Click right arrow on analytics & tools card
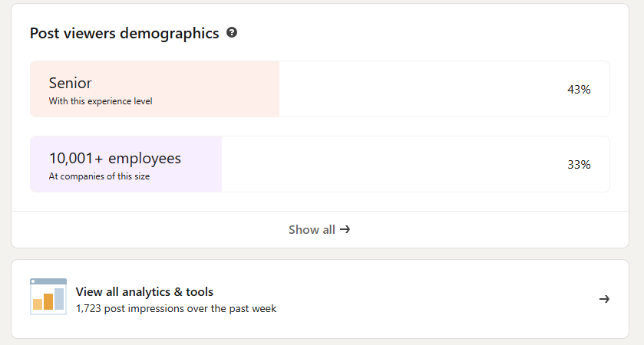 click(x=604, y=299)
